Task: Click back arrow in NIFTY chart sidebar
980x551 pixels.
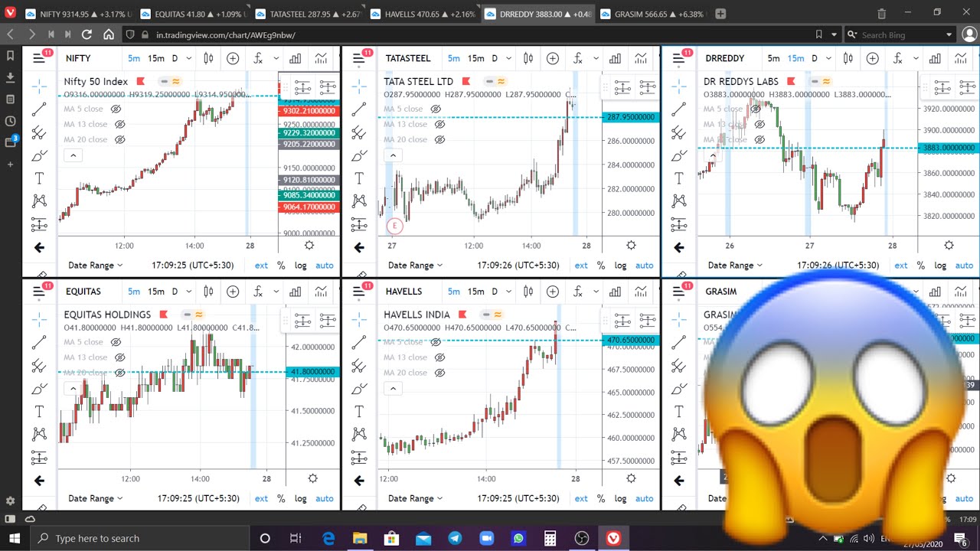Action: click(x=39, y=247)
